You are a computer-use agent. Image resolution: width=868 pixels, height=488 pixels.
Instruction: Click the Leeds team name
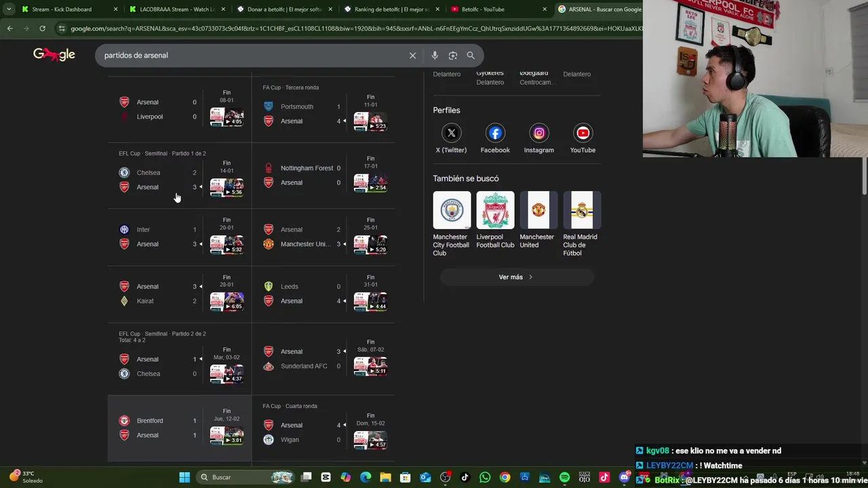pos(290,287)
